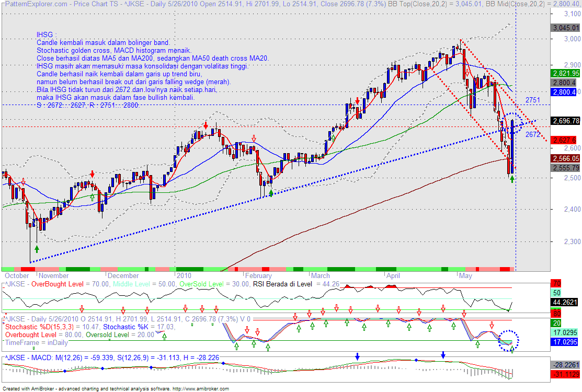
Task: Click the April label on time axis
Action: point(393,275)
